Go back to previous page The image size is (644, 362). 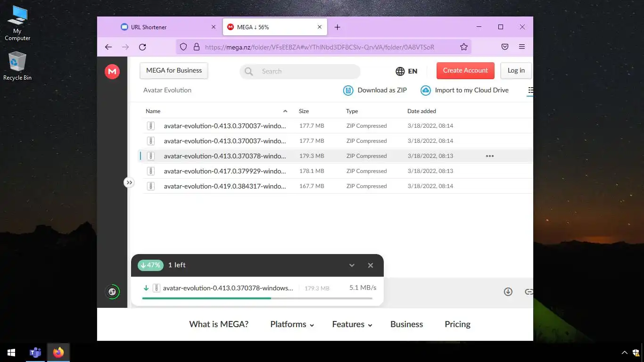click(108, 47)
